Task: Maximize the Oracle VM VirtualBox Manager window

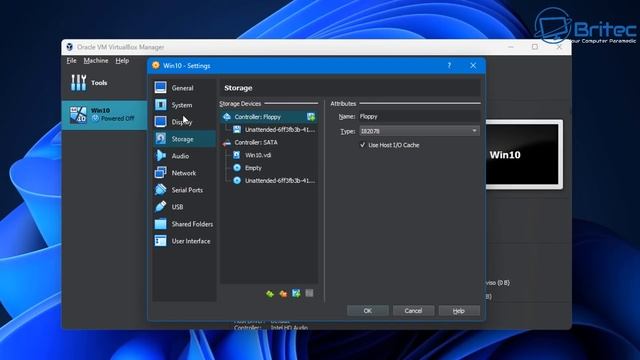Action: [x=535, y=47]
